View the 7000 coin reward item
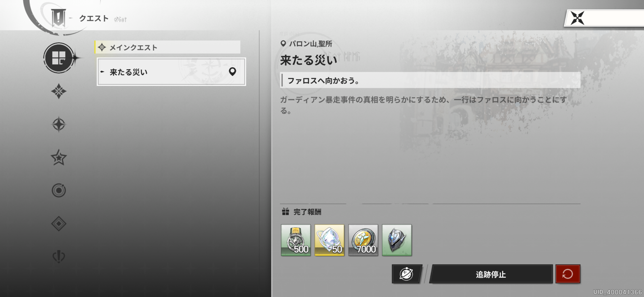Screen dimensions: 644x297 363,240
